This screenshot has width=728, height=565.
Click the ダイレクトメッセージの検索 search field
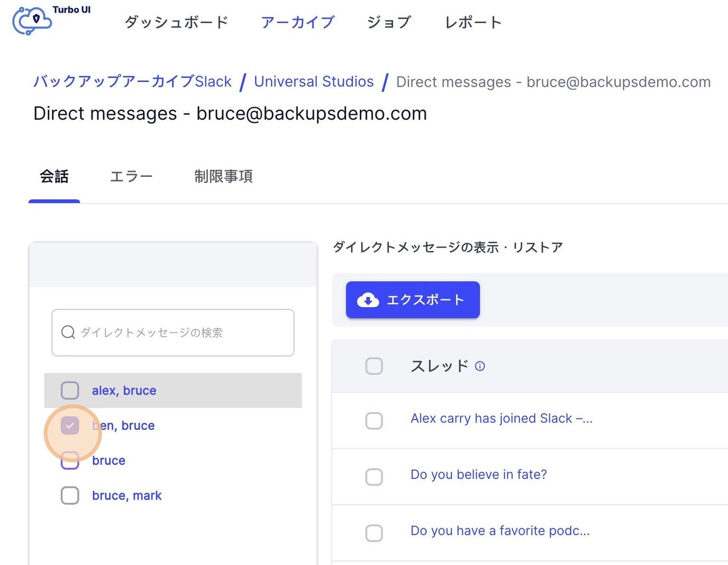[173, 333]
